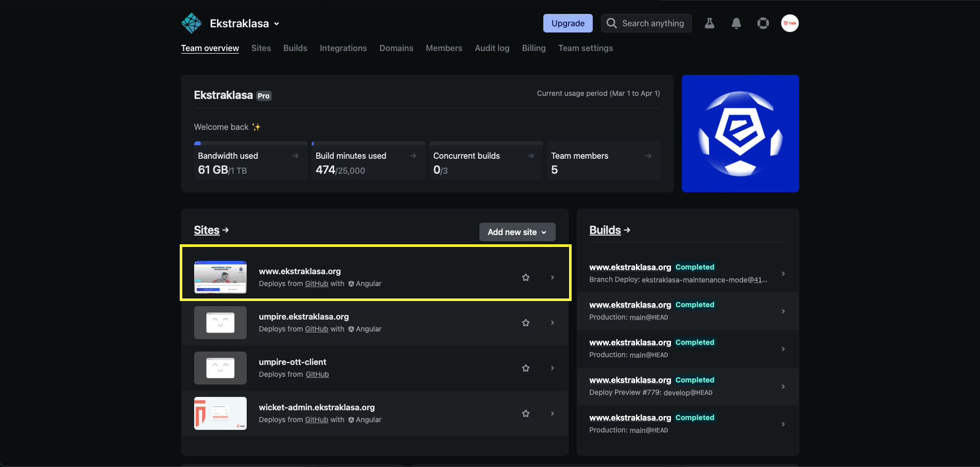The image size is (980, 467).
Task: Click chevron on www.ekstraklasa.org site row
Action: [x=553, y=277]
